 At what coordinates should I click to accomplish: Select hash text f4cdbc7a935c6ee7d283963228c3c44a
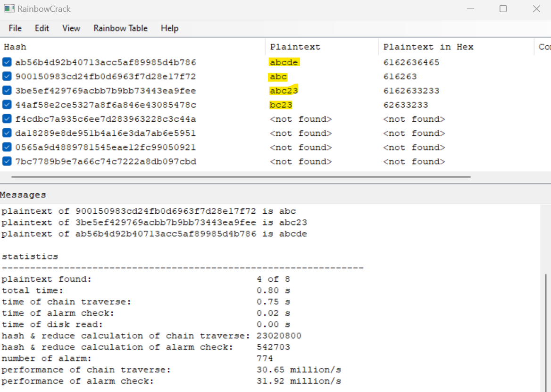coord(106,119)
